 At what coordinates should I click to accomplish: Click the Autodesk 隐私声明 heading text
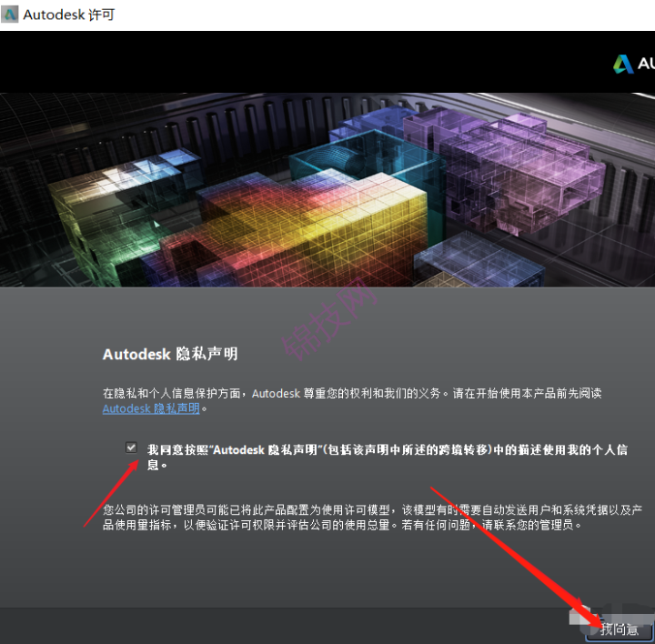tap(170, 354)
